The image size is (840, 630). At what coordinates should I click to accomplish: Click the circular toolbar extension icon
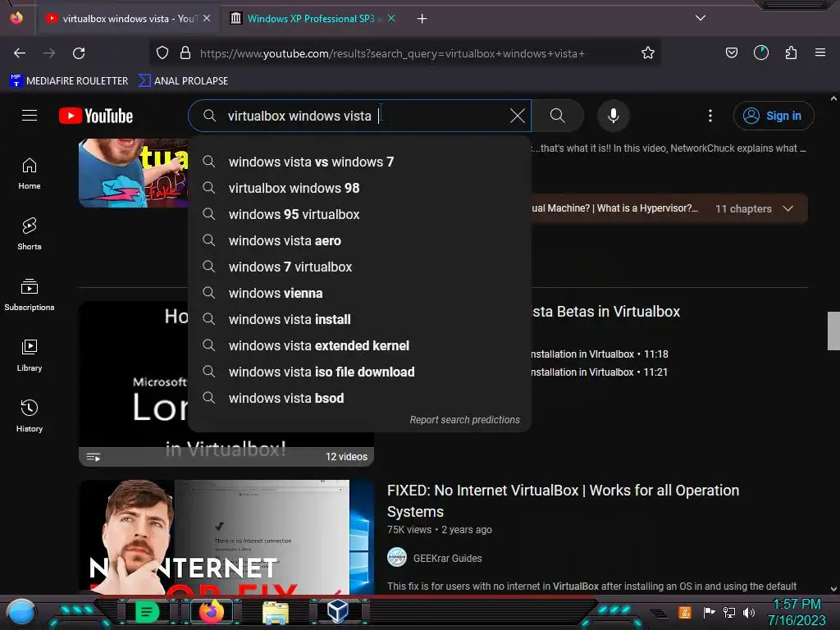tap(760, 53)
